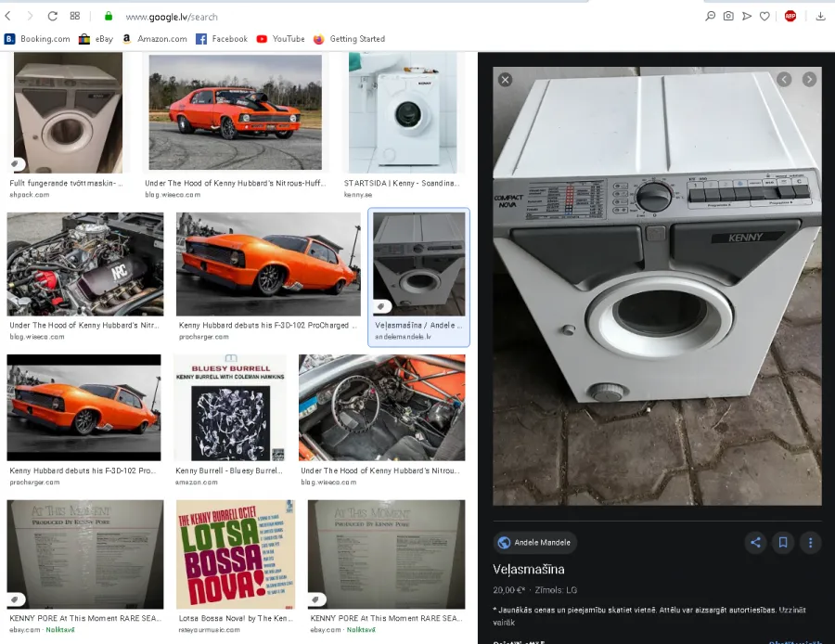Image resolution: width=835 pixels, height=644 pixels.
Task: Click the 'rateyourmusic.com' source text
Action: click(210, 630)
